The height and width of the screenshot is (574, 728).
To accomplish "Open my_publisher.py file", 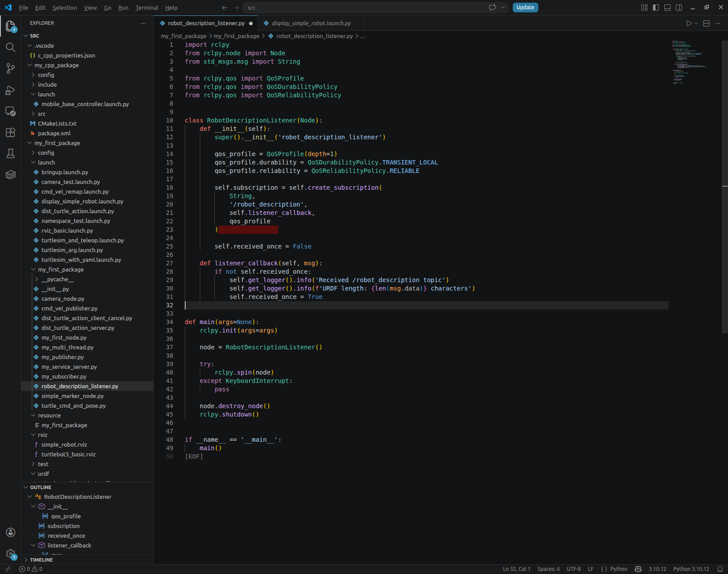I will (62, 357).
